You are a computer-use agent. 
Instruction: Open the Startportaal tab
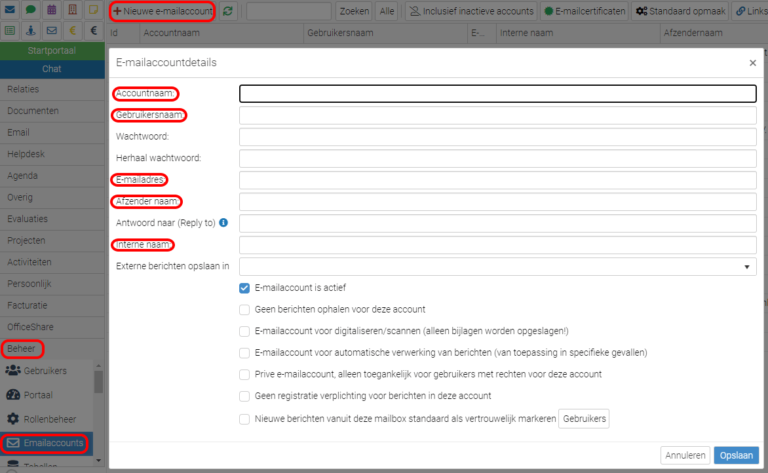(x=52, y=50)
